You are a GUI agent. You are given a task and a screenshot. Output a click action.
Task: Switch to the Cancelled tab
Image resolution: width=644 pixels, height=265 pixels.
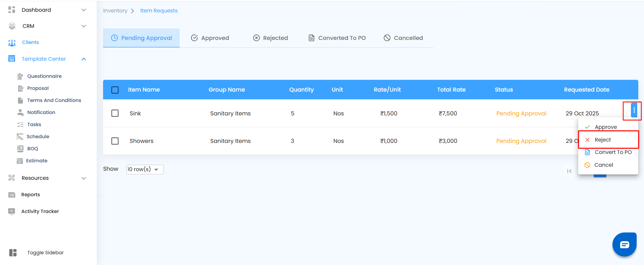tap(403, 38)
